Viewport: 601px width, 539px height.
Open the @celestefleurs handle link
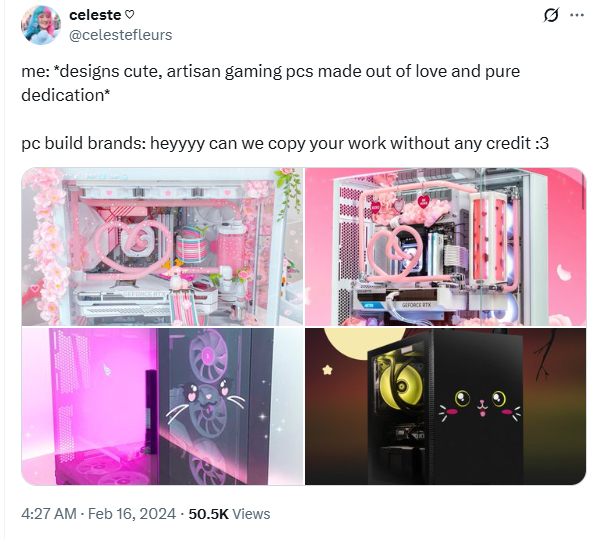pyautogui.click(x=120, y=35)
